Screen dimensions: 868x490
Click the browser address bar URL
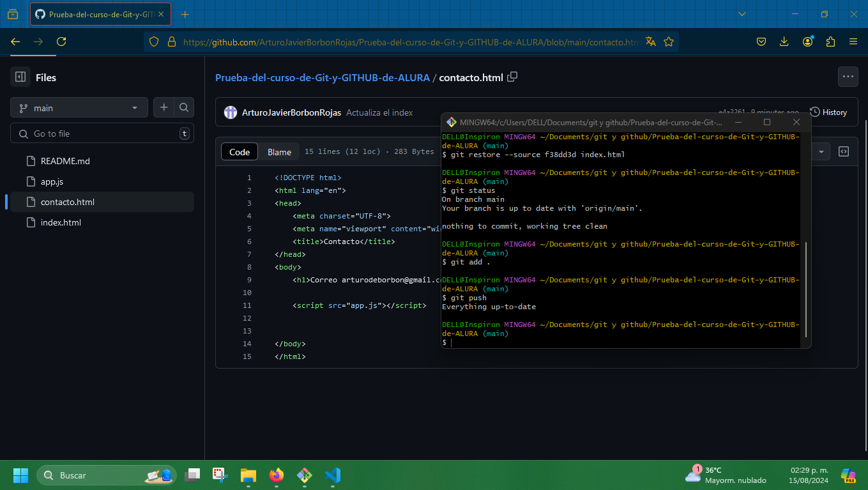tap(411, 42)
